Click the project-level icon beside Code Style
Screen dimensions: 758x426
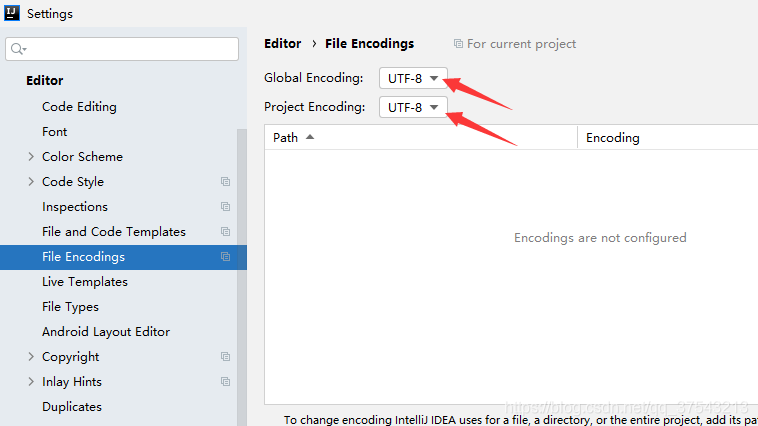[225, 182]
